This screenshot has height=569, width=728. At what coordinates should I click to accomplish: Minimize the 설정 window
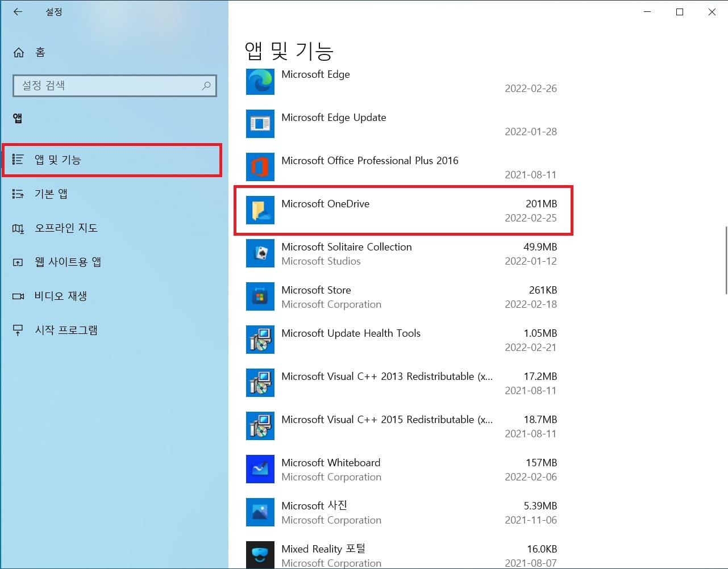[x=647, y=12]
